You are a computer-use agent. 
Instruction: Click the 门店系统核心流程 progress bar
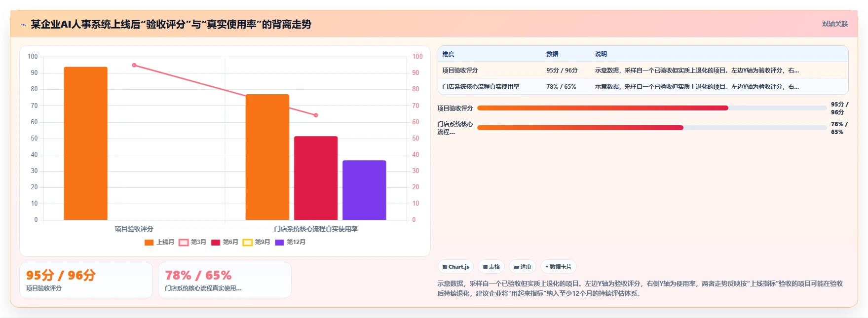pyautogui.click(x=652, y=128)
